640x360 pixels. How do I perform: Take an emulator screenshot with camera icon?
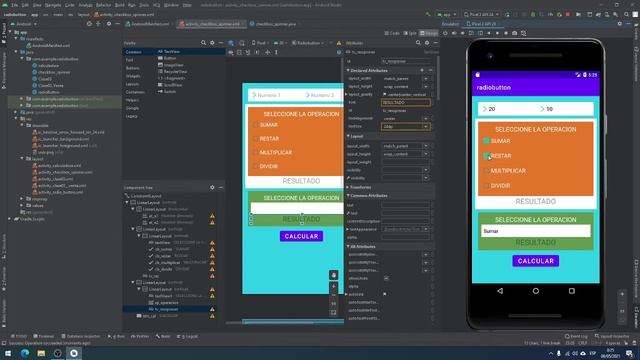[515, 33]
